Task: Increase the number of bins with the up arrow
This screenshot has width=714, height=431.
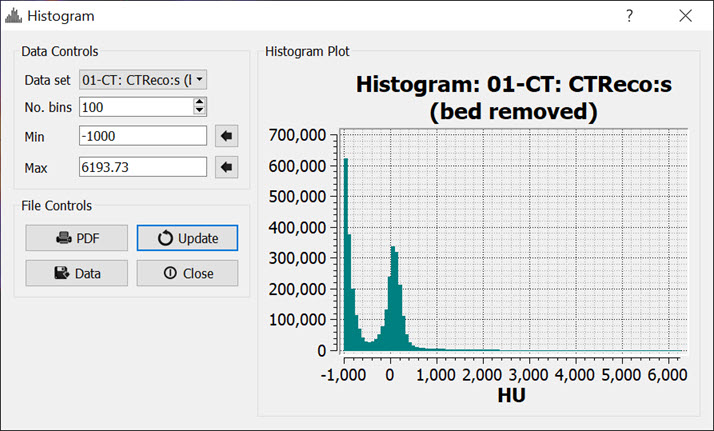Action: pos(200,102)
